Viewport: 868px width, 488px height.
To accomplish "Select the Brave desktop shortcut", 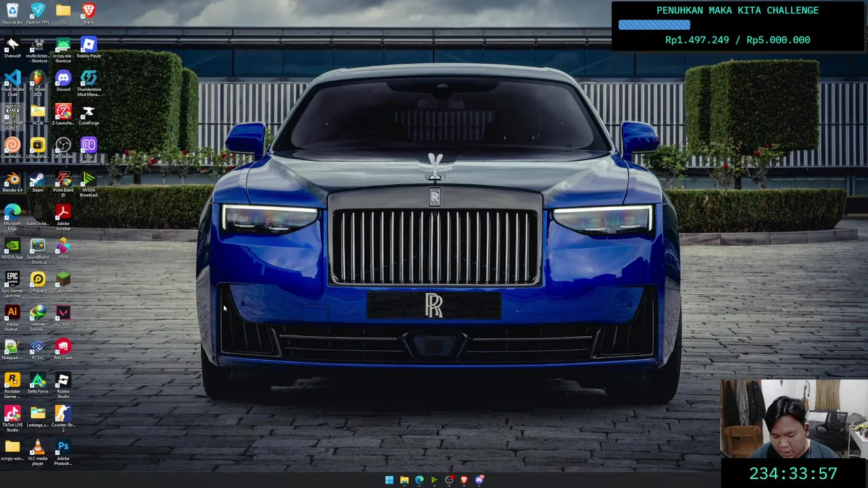I will click(x=88, y=14).
